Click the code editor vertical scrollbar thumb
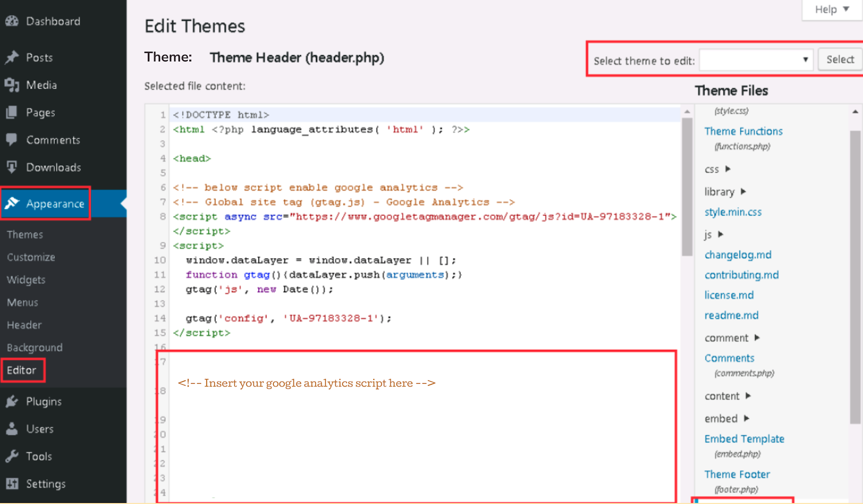 tap(687, 188)
